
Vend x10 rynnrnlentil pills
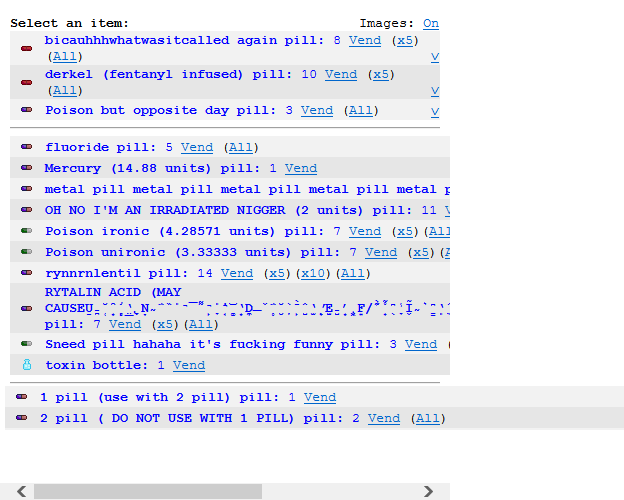click(313, 273)
